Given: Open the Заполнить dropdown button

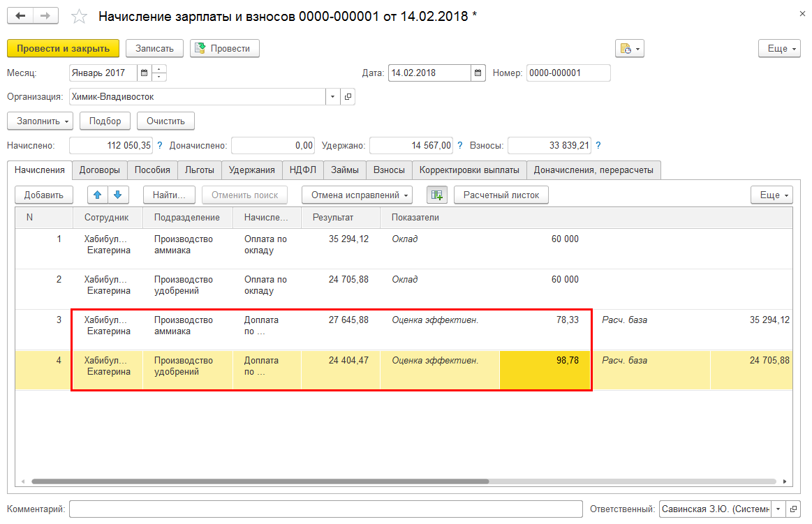Looking at the screenshot, I should (x=40, y=121).
